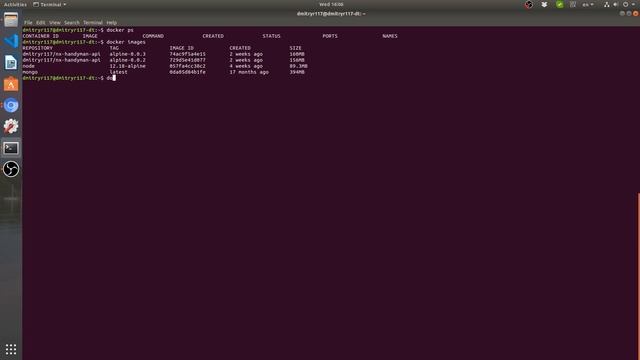The image size is (640, 360).
Task: Click the 'latest' tag of mongo
Action: (118, 72)
